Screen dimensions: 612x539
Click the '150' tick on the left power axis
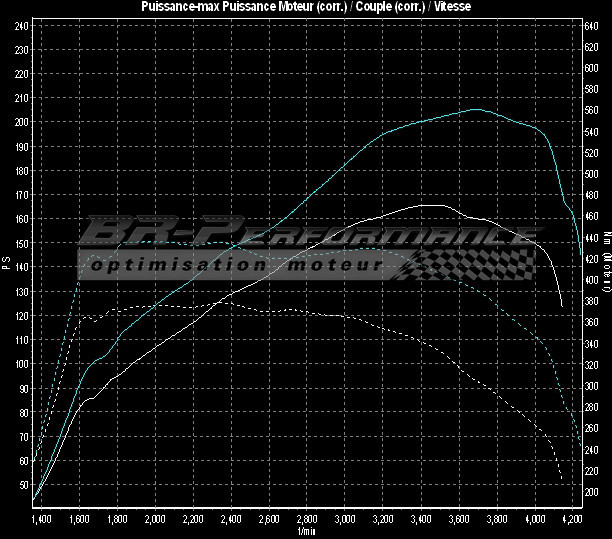[x=21, y=243]
